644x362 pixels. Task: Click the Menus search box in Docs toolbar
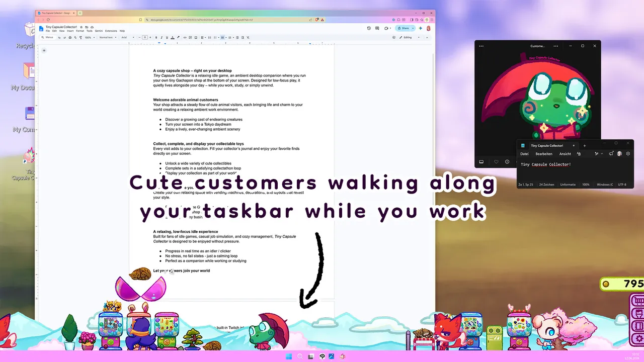pyautogui.click(x=49, y=37)
